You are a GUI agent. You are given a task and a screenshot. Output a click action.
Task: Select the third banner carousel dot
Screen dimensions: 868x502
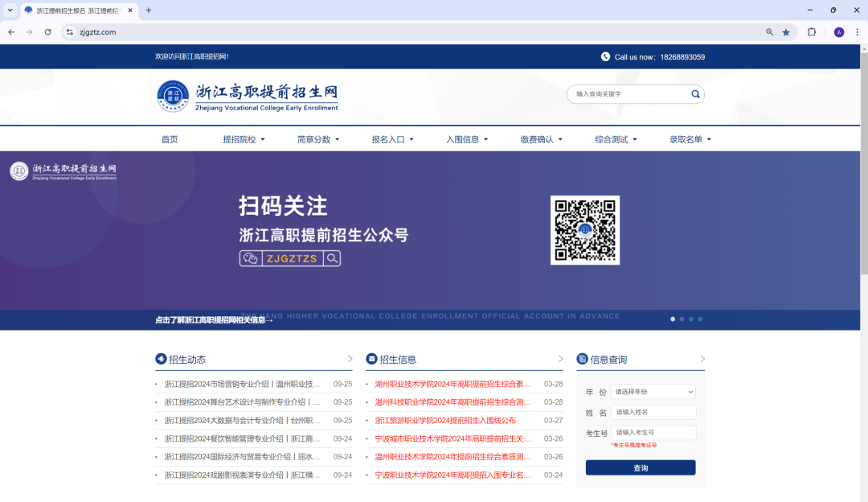[691, 319]
